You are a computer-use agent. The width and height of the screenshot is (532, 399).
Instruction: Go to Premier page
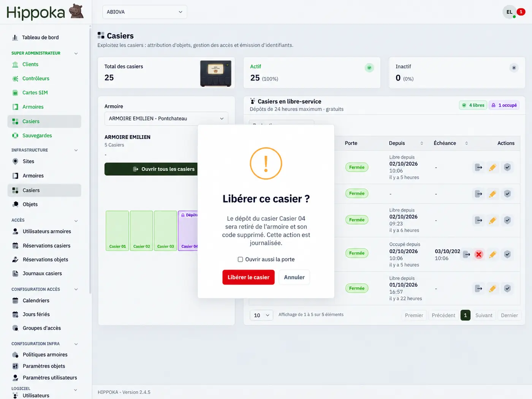click(414, 315)
